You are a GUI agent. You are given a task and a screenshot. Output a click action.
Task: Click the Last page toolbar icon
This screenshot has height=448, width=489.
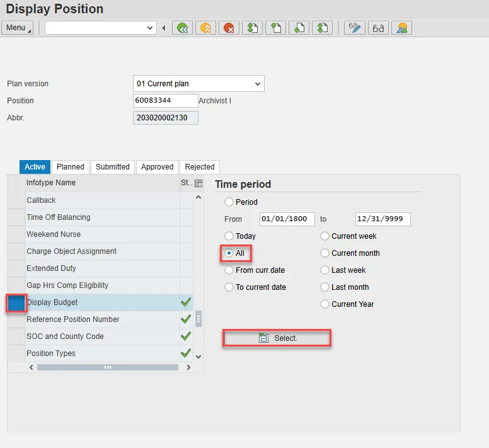[x=322, y=28]
